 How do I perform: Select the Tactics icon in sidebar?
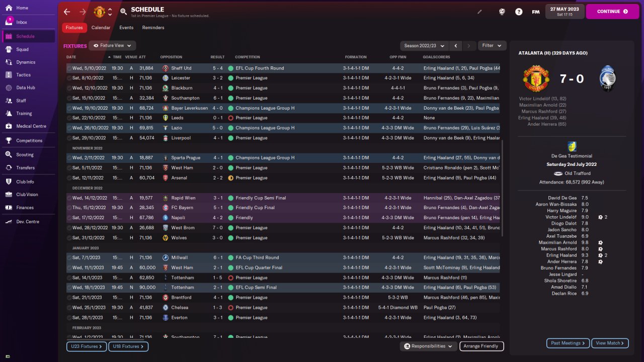pos(9,75)
